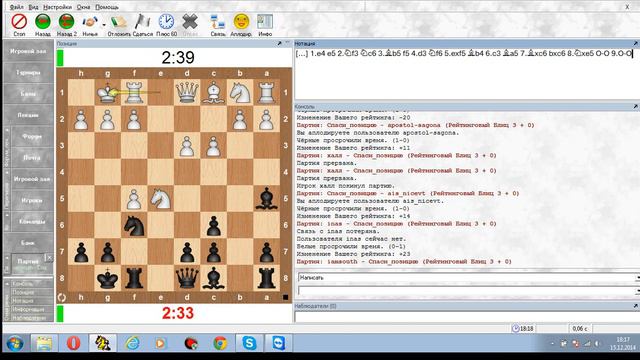The image size is (640, 360).
Task: Close the Партия tab with its X
Action: coord(49,258)
